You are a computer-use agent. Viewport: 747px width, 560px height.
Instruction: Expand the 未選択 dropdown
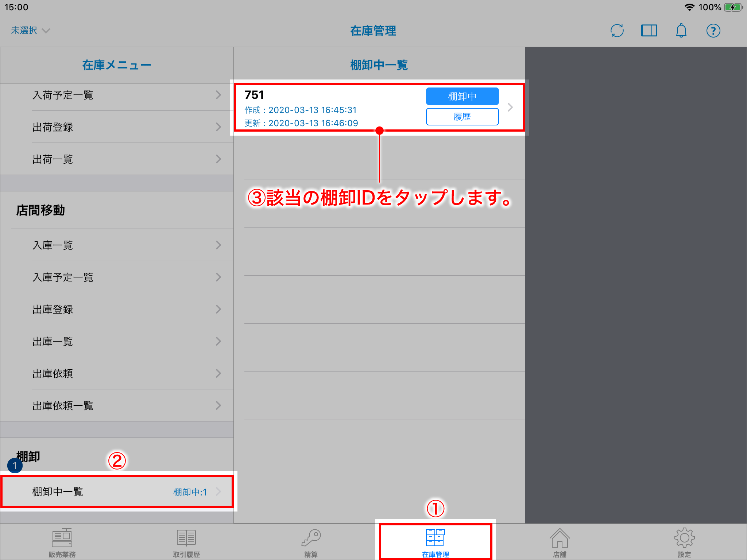click(x=30, y=31)
